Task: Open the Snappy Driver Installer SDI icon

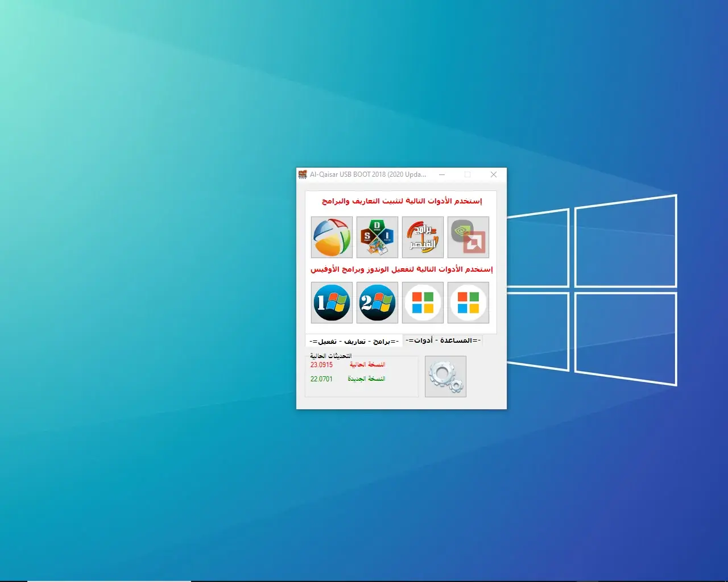Action: pos(377,237)
